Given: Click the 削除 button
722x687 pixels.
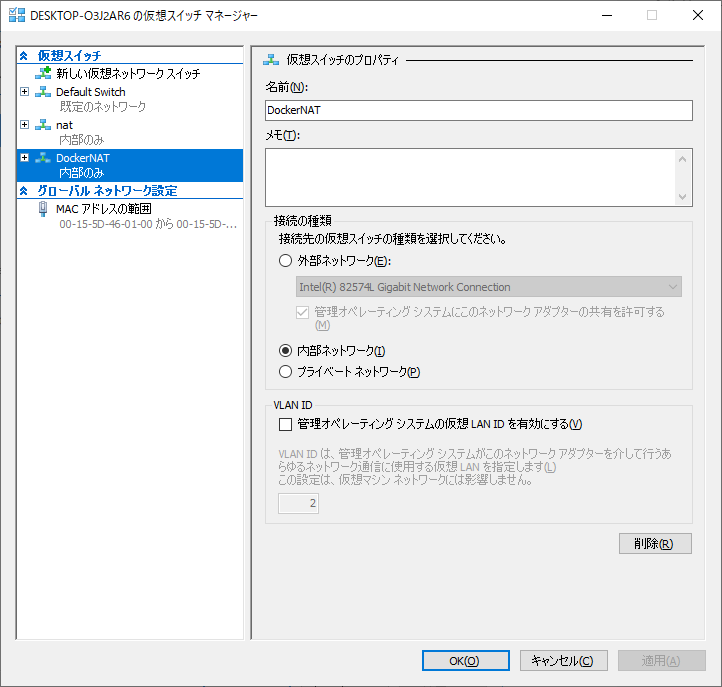Looking at the screenshot, I should (655, 544).
